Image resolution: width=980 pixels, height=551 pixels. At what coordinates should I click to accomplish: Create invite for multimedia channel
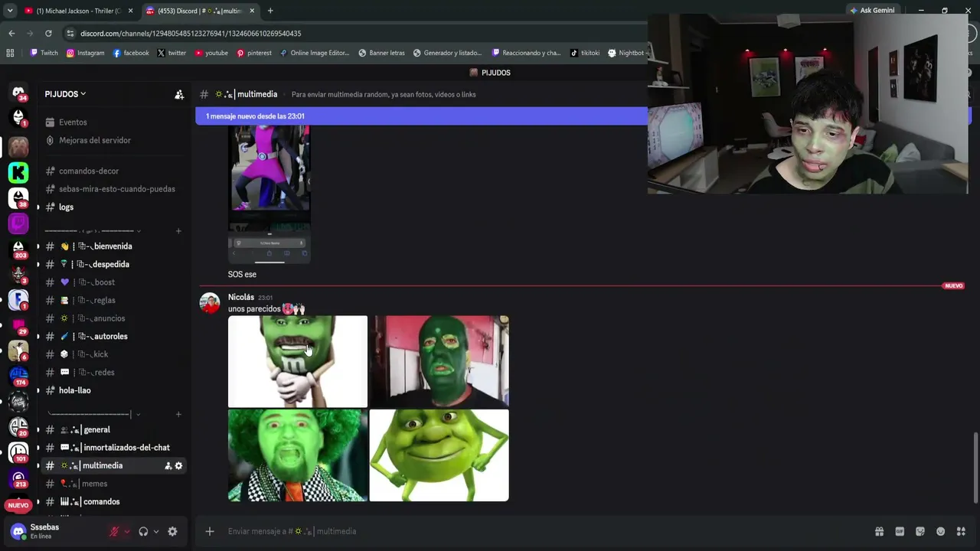pyautogui.click(x=168, y=465)
